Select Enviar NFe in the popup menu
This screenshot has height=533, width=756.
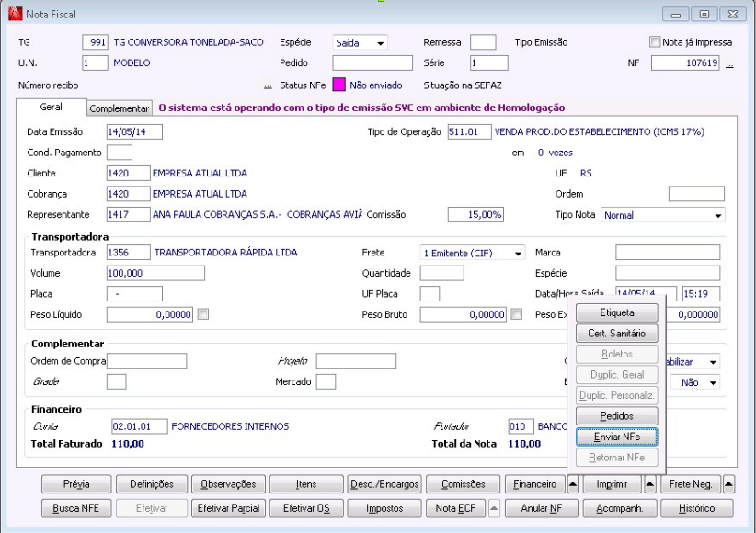(x=616, y=437)
